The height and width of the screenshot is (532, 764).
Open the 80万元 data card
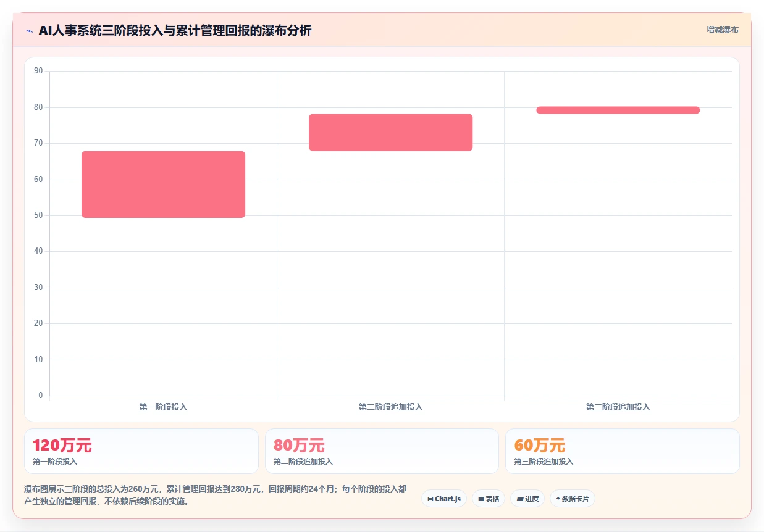382,451
